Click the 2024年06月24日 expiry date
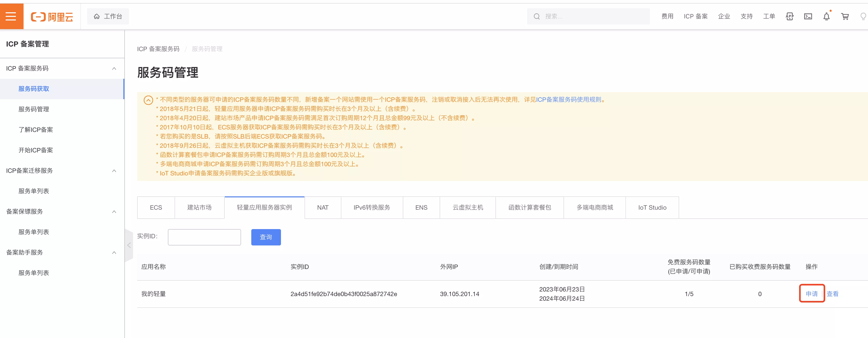 pos(562,299)
